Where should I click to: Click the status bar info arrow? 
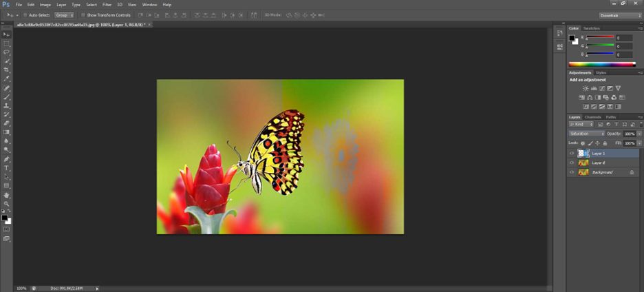[97, 289]
